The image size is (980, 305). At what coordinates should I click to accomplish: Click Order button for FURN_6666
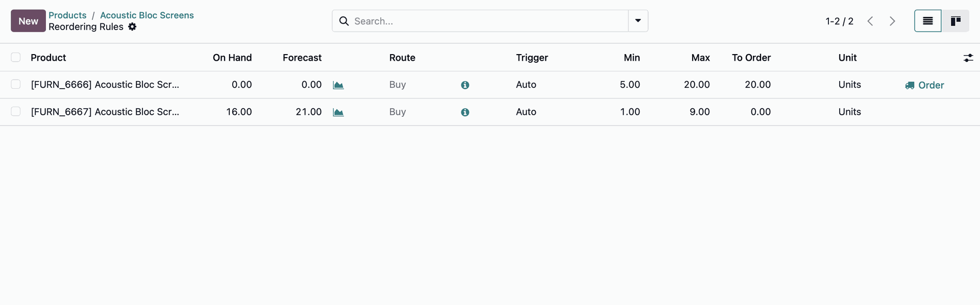coord(924,85)
